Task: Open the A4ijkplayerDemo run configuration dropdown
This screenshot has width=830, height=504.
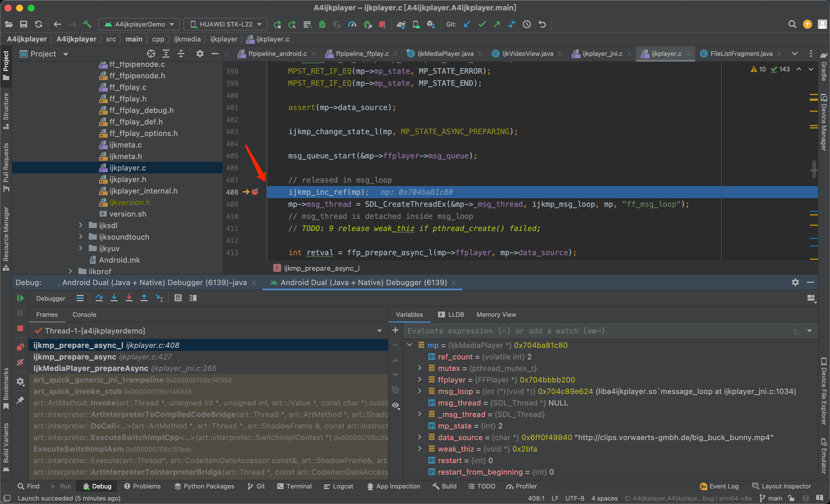Action: (x=139, y=24)
